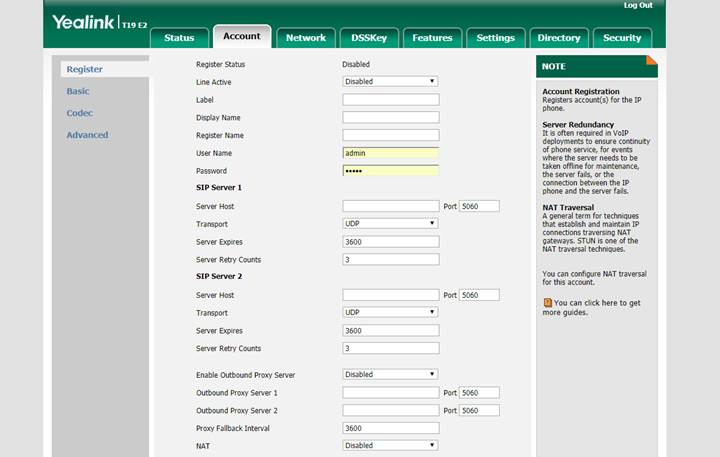
Task: Click SIP Server 1 Server Host field
Action: tap(390, 206)
